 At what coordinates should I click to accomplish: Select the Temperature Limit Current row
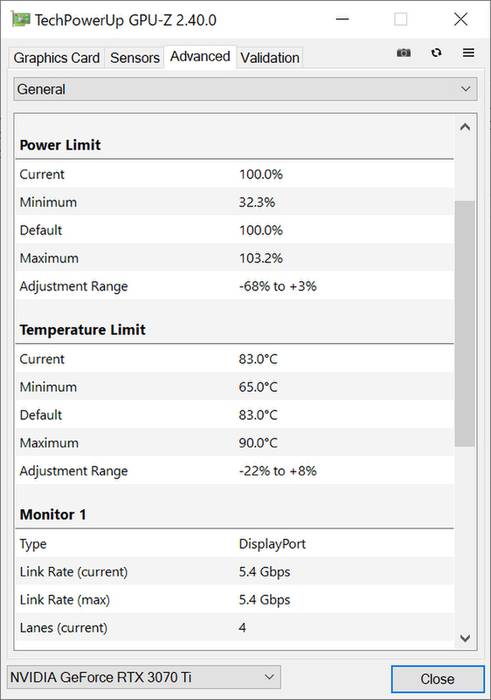(235, 359)
